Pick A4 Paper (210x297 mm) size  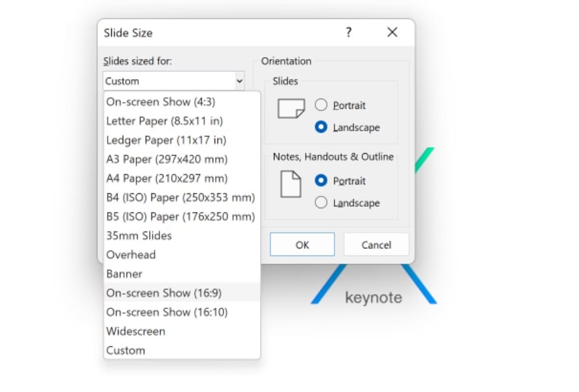click(x=166, y=178)
